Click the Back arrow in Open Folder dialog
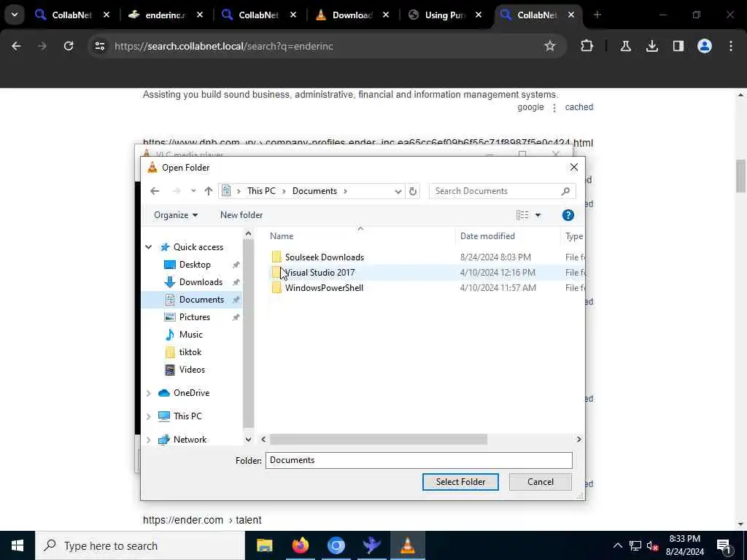Image resolution: width=747 pixels, height=560 pixels. coord(155,191)
